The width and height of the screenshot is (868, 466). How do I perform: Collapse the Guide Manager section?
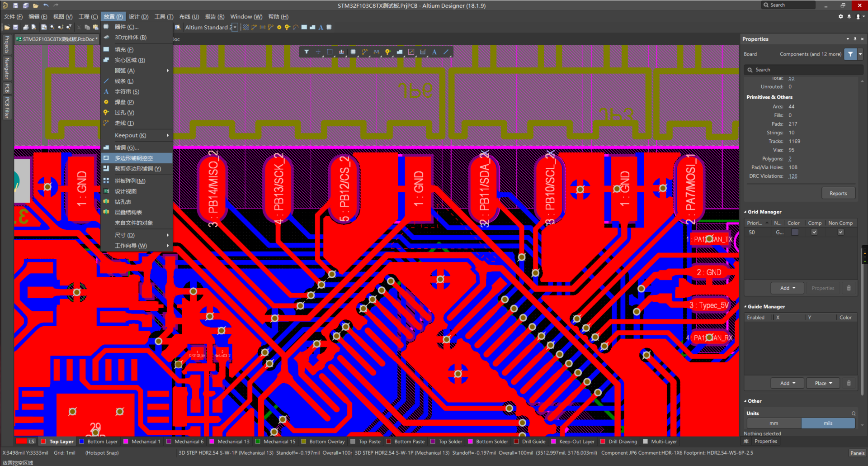(x=745, y=307)
